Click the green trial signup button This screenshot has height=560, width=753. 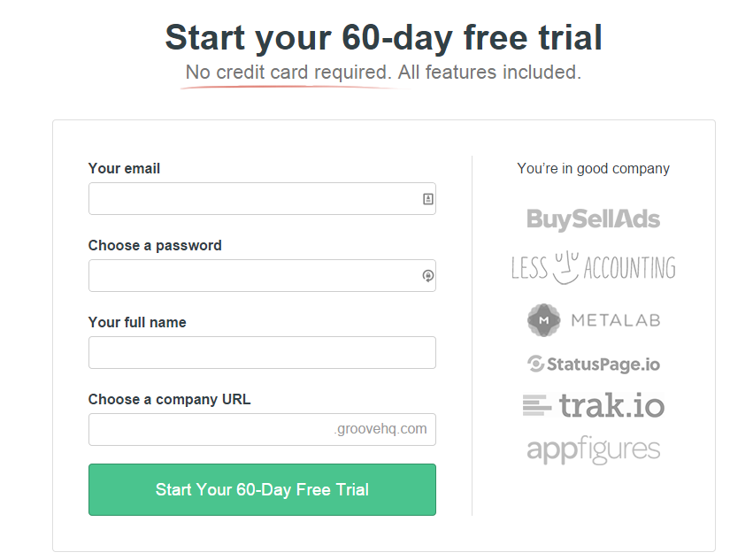click(x=262, y=489)
